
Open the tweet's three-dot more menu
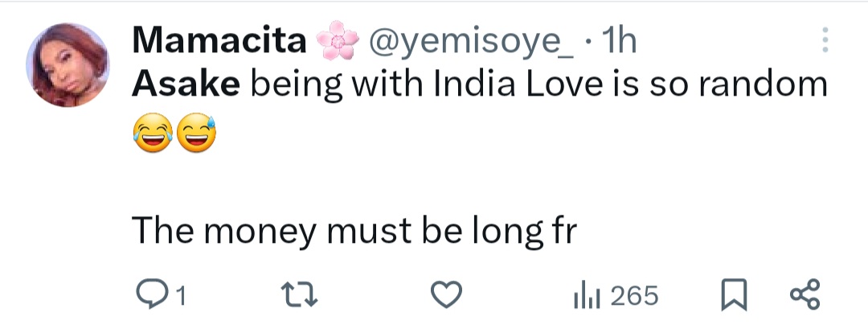[824, 41]
